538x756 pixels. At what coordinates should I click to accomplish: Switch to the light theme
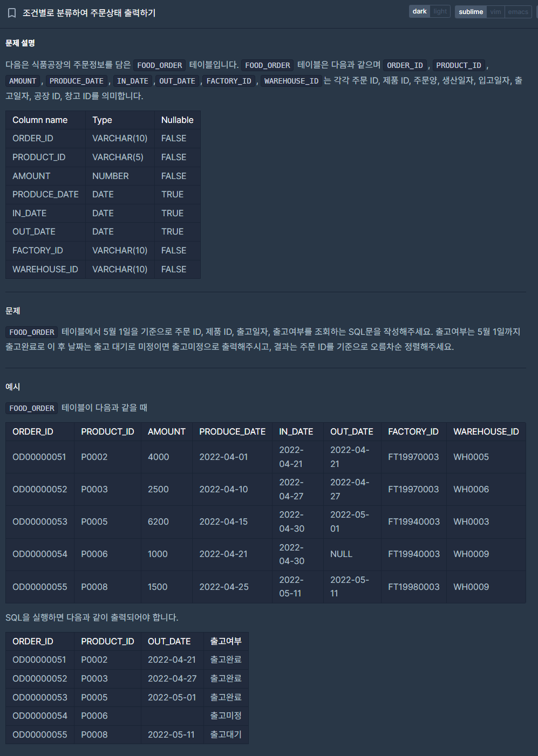(440, 11)
